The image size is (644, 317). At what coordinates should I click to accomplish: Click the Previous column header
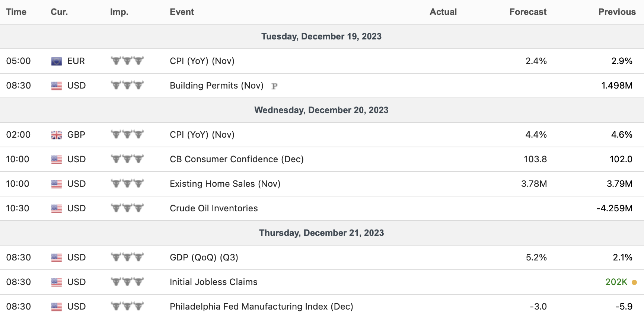click(616, 12)
